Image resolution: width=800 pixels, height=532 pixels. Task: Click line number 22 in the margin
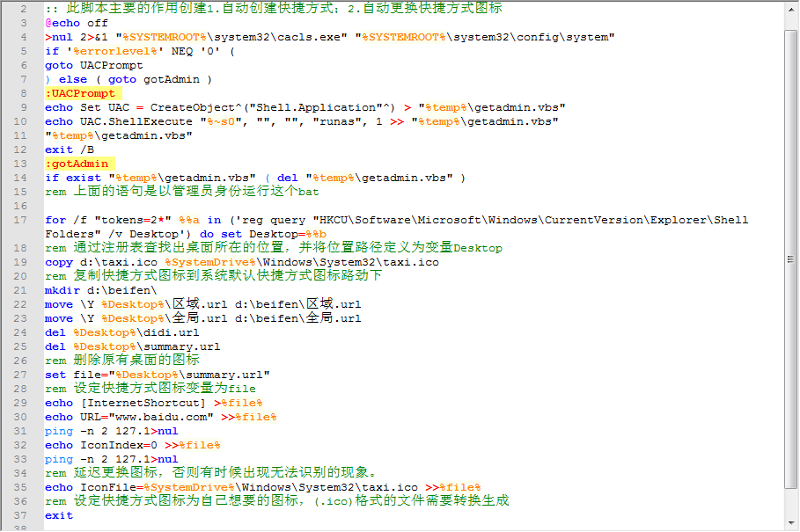point(20,304)
